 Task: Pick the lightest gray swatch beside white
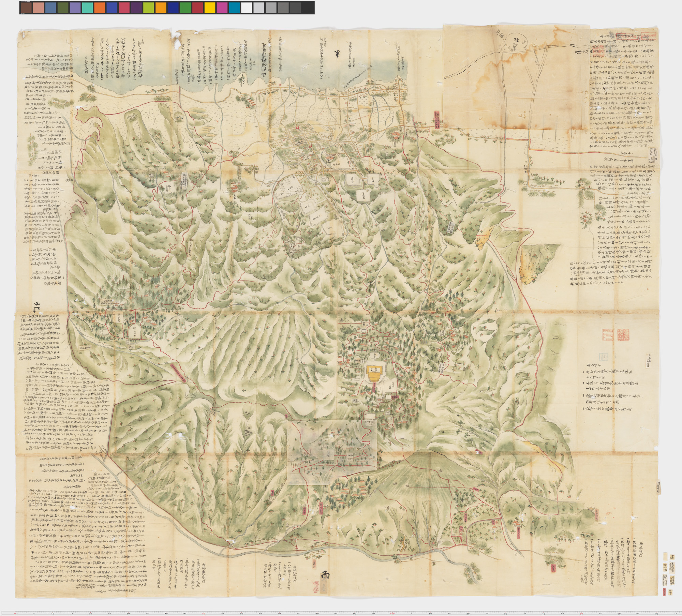pyautogui.click(x=259, y=7)
